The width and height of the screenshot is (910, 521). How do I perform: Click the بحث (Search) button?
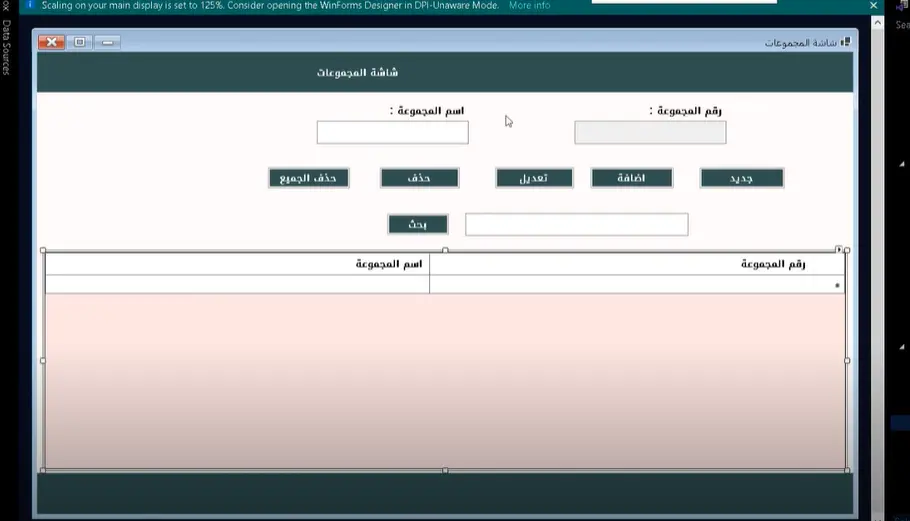[x=418, y=225]
